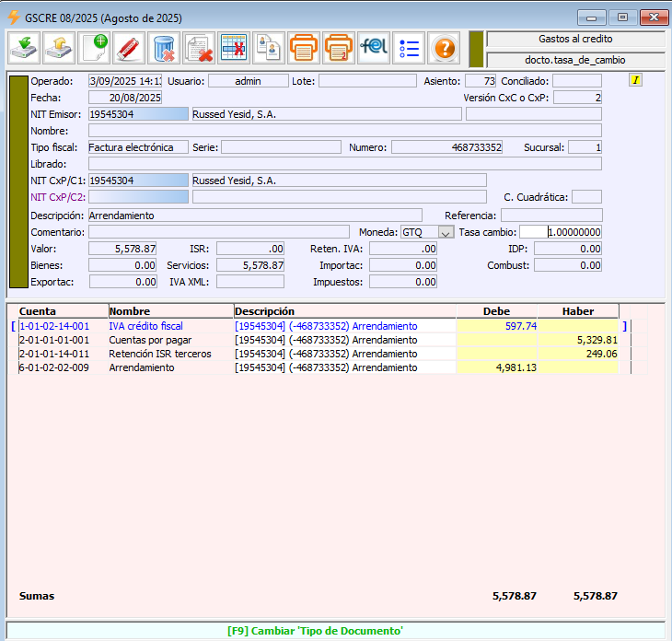
Task: Click the yellow 'I' info button
Action: click(x=635, y=80)
